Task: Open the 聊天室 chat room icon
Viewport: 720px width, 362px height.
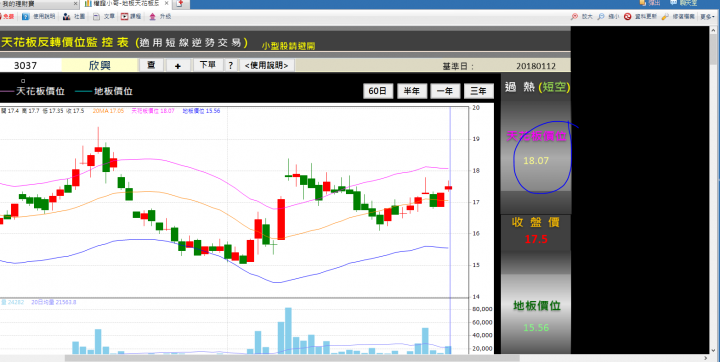Action: click(673, 3)
